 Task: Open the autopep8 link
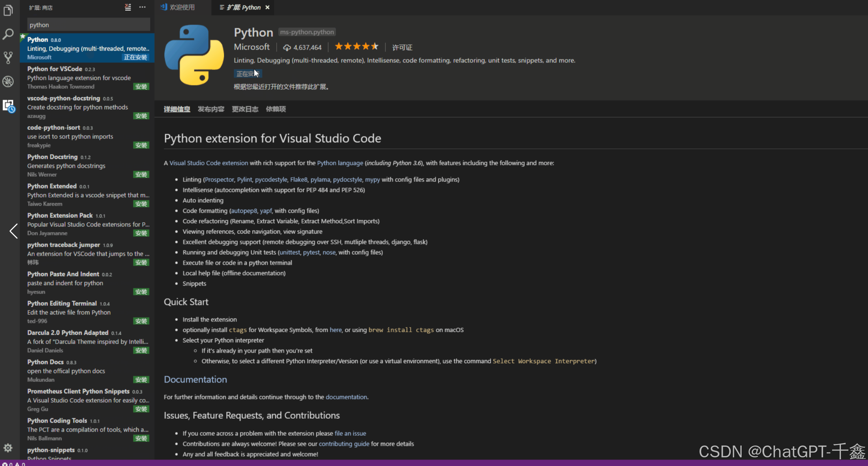pyautogui.click(x=244, y=211)
